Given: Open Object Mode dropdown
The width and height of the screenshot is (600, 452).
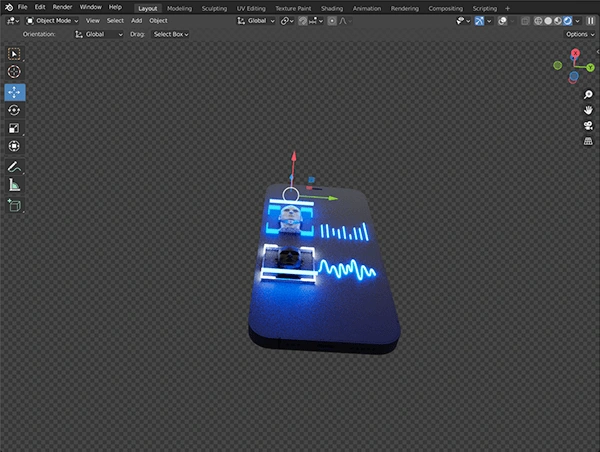Looking at the screenshot, I should [52, 21].
